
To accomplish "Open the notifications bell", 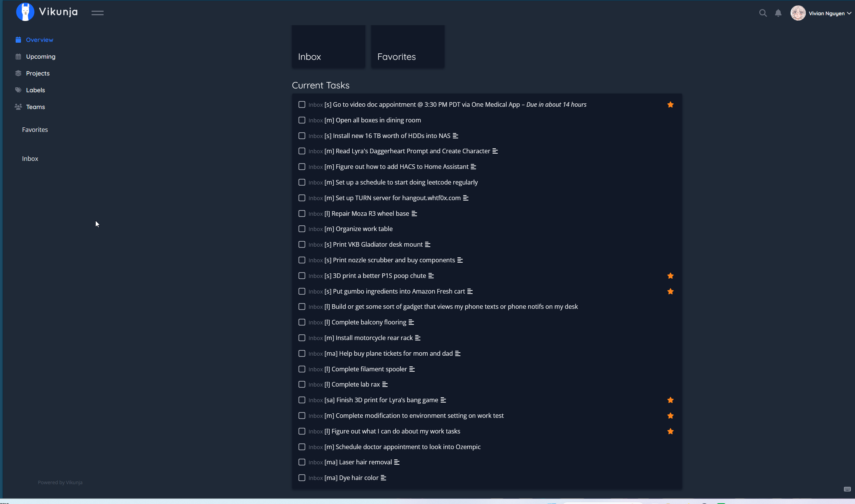I will pos(778,13).
